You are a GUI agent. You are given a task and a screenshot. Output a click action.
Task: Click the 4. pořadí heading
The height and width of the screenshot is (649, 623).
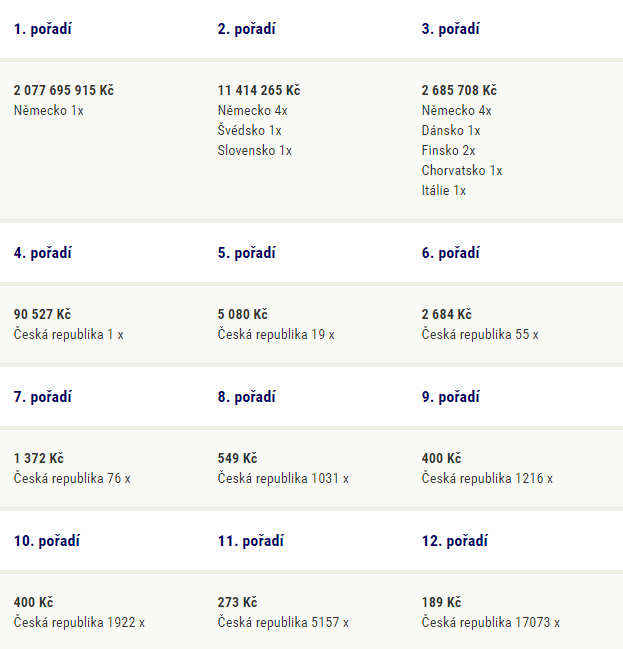coord(43,253)
